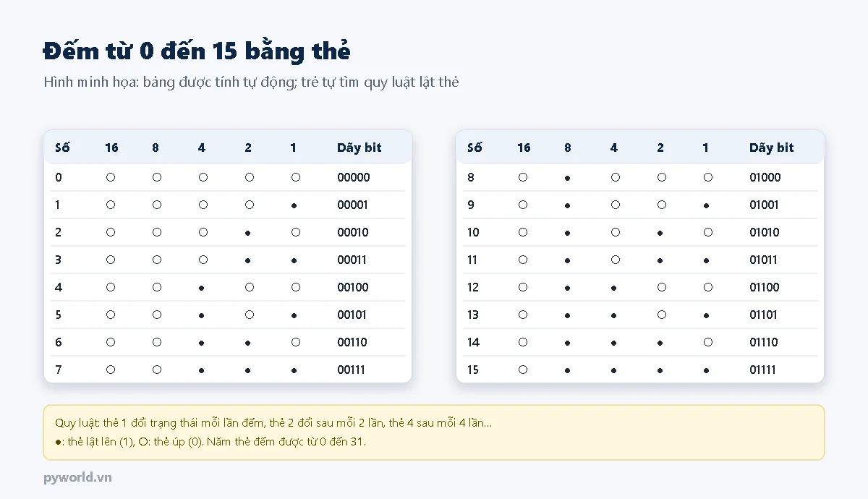Click the 'Dãy bit' header in left table
This screenshot has height=499, width=868.
point(359,148)
